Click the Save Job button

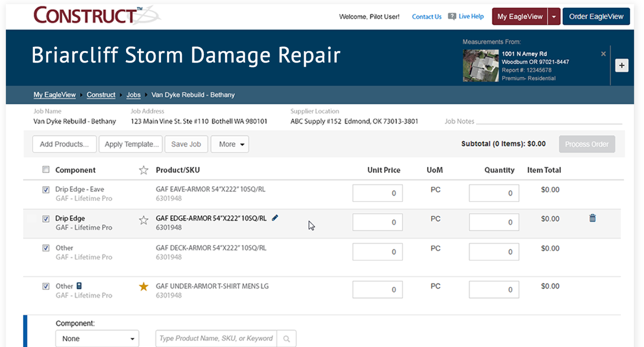coord(186,144)
